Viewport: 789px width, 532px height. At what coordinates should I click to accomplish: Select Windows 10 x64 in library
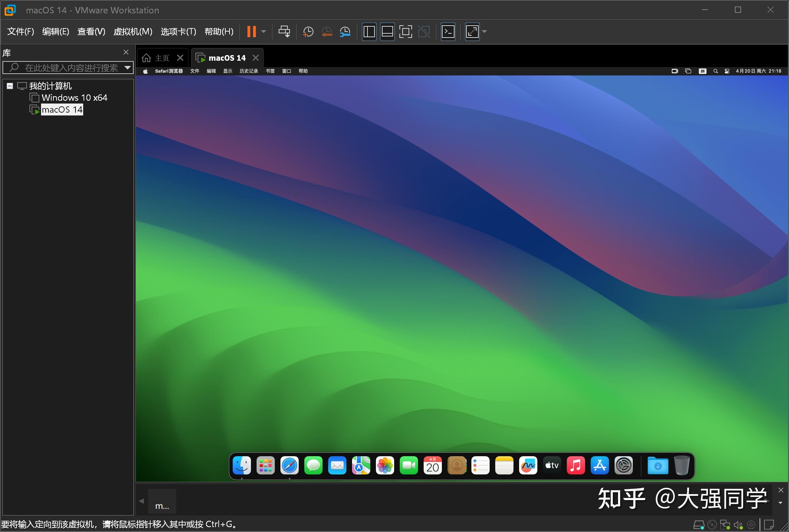pyautogui.click(x=74, y=98)
